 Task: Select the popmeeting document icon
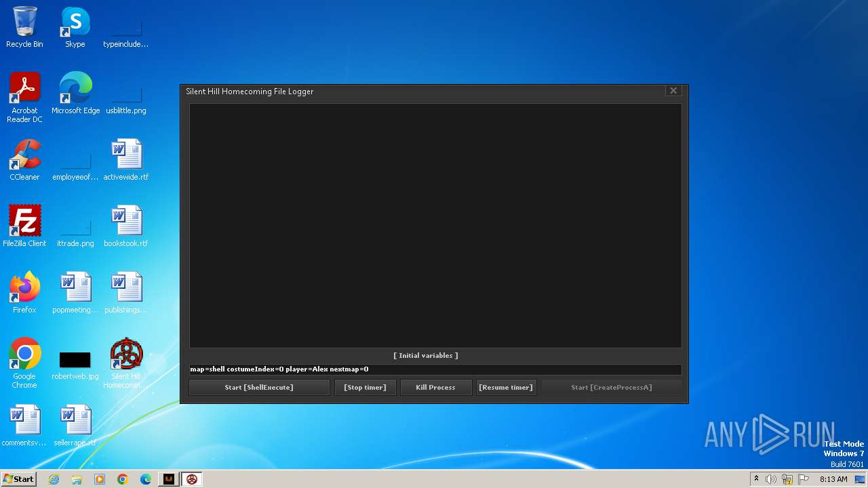(x=75, y=293)
